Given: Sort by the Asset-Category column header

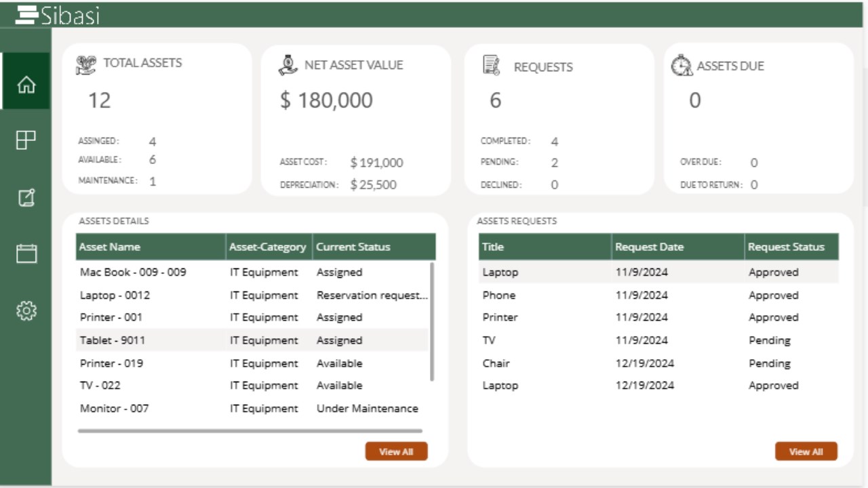Looking at the screenshot, I should 269,247.
